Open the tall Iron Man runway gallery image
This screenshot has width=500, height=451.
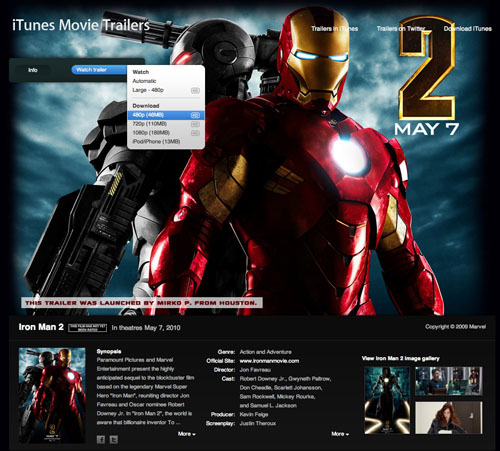tap(387, 401)
